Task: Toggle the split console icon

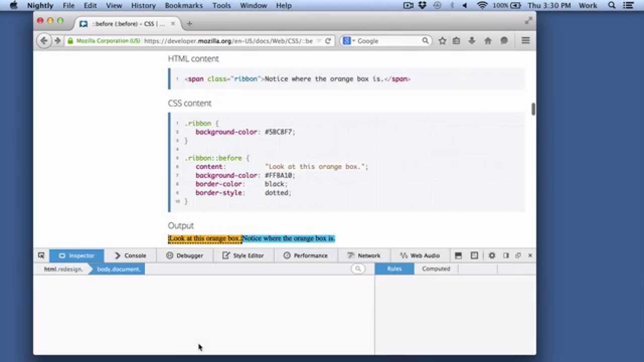Action: point(458,255)
